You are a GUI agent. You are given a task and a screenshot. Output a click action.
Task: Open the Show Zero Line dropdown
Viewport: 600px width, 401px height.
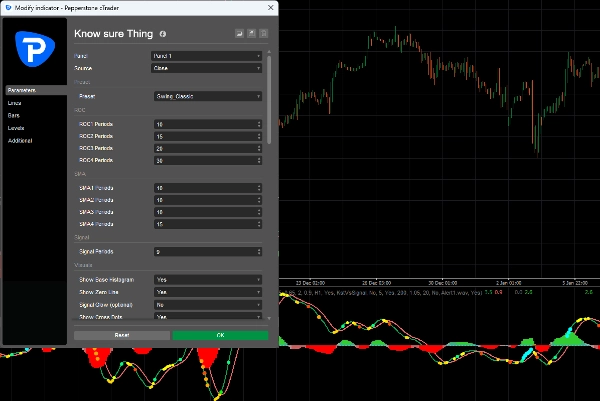[x=208, y=292]
